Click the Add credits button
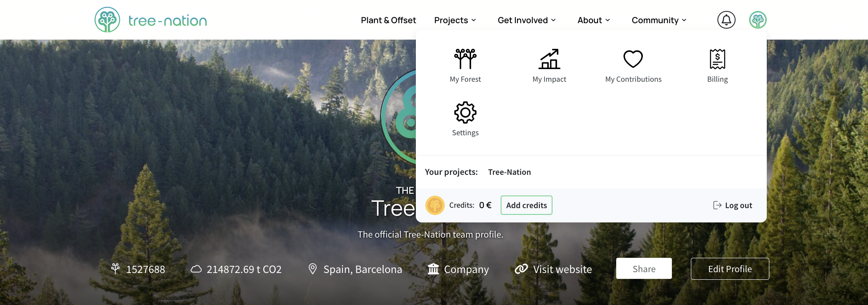This screenshot has width=868, height=305. pos(526,205)
